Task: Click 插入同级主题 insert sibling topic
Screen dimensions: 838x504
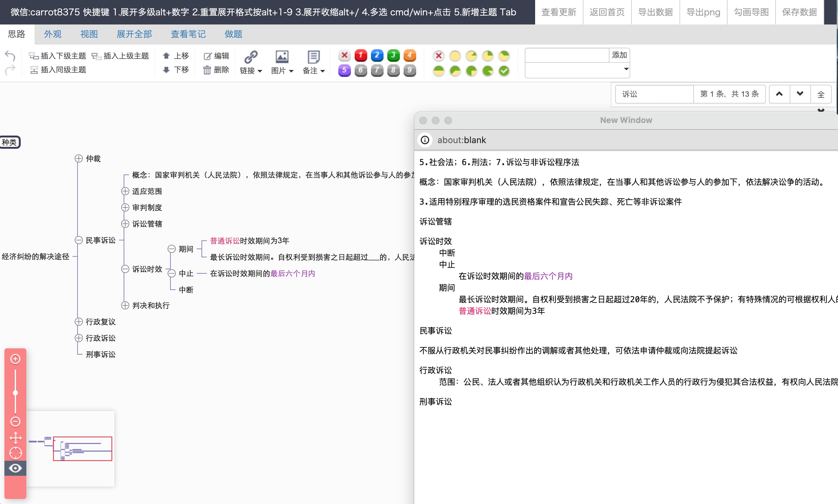Action: [58, 70]
